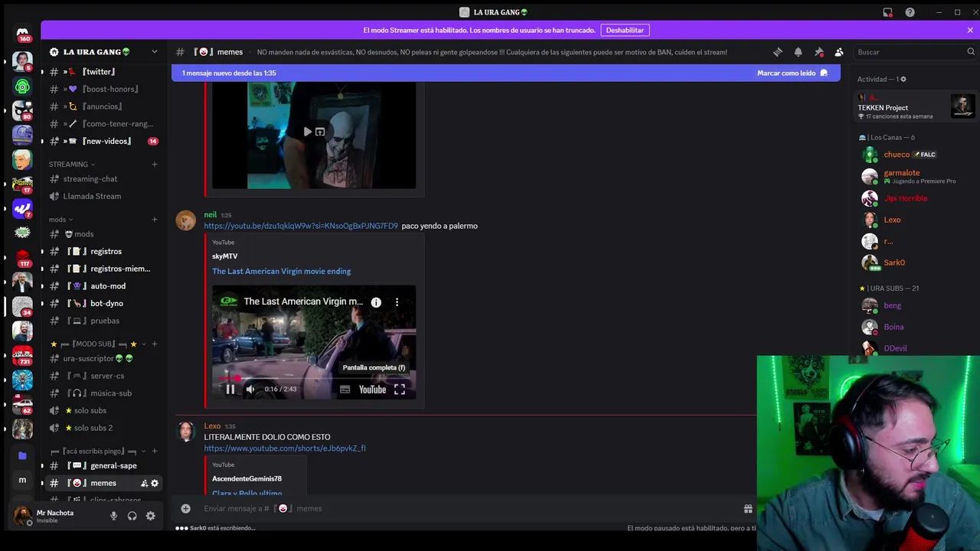Open Discord direct messages home icon
980x551 pixels.
click(22, 33)
